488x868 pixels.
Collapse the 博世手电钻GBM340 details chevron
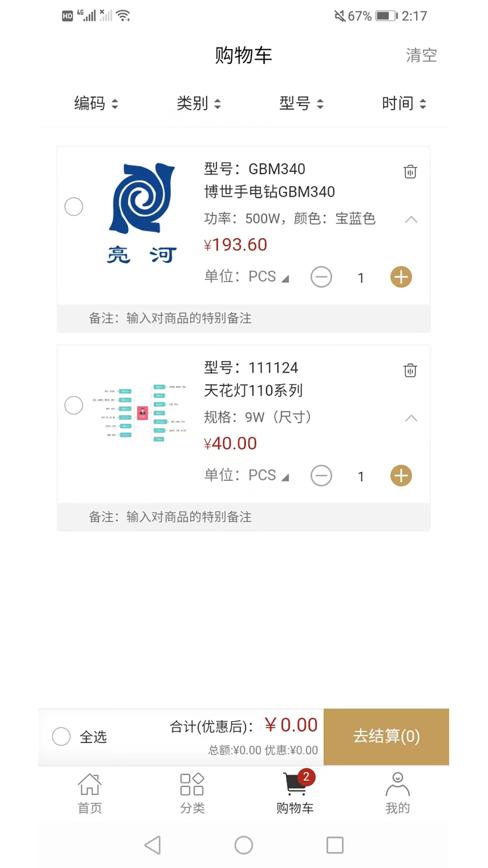pyautogui.click(x=411, y=220)
